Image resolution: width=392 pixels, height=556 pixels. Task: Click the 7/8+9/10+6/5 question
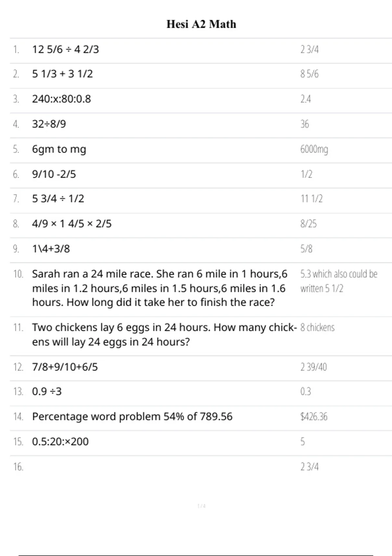(65, 367)
